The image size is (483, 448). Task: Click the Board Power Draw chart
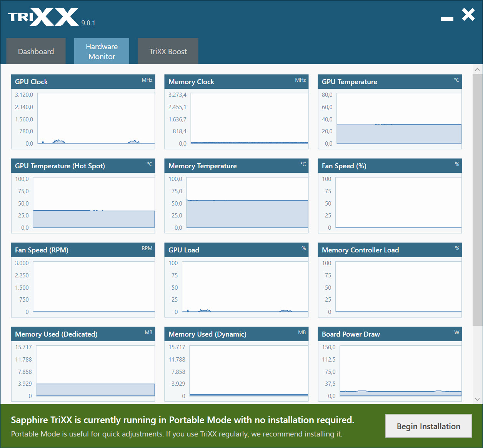[x=401, y=371]
